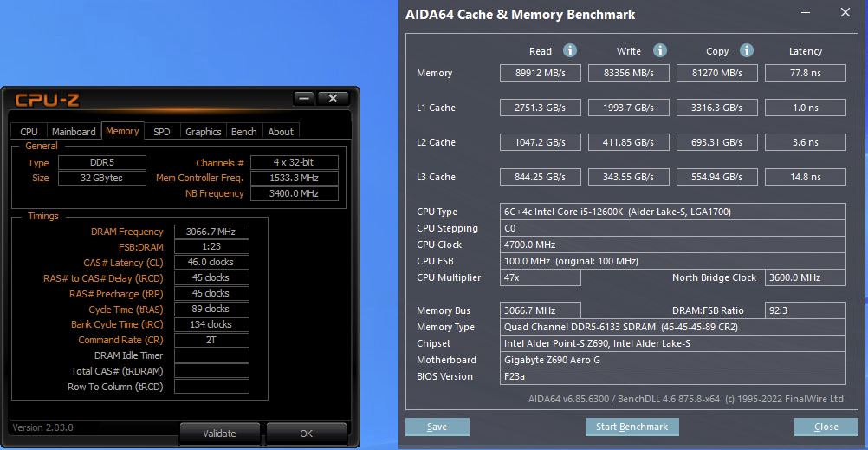Click the L2 Cache Read 1047.2 GB/s field
Screen dimensions: 868x450
pos(541,142)
